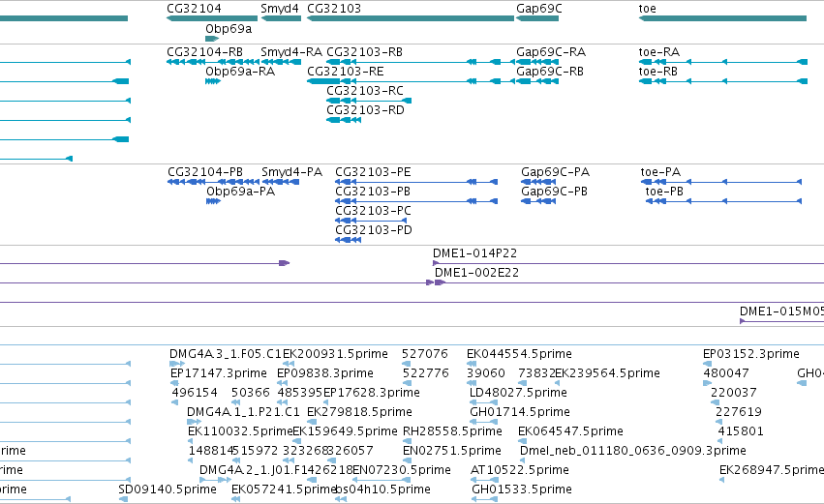Select the CG32103-RC transcript label

pos(365,91)
